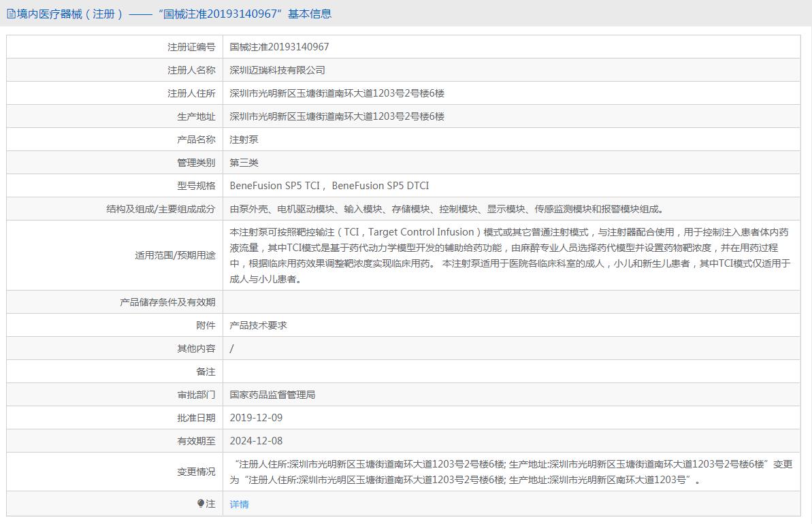812x524 pixels.
Task: Click approval date 2019-12-09
Action: (x=256, y=418)
